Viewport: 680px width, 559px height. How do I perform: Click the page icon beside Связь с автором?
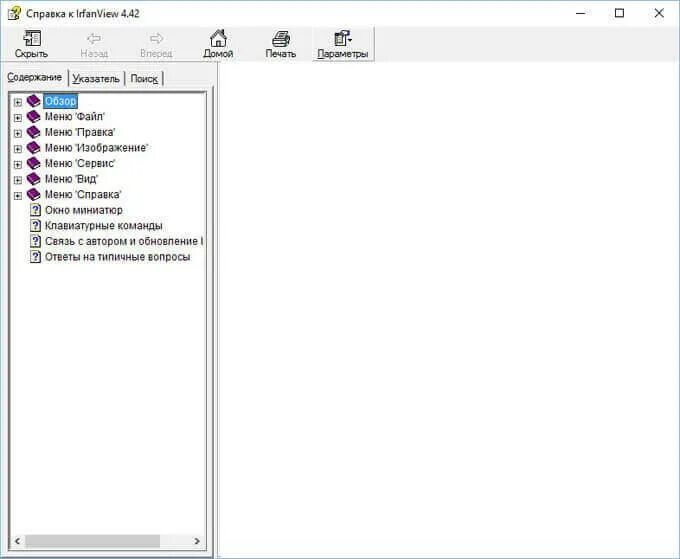[35, 242]
